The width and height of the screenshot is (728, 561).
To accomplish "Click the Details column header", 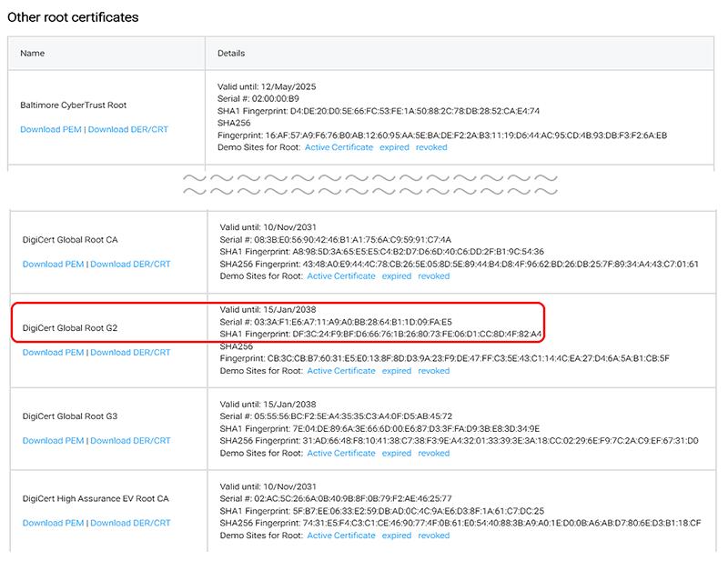I will pos(231,54).
